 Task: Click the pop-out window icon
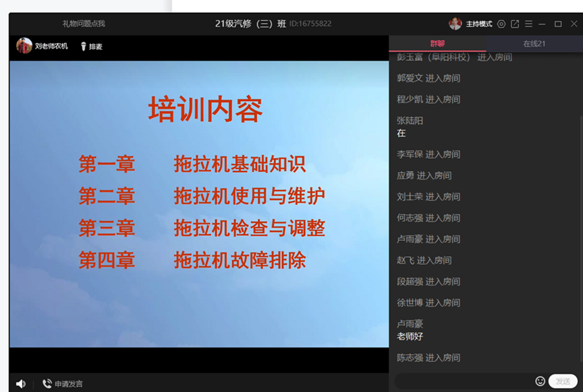point(515,24)
